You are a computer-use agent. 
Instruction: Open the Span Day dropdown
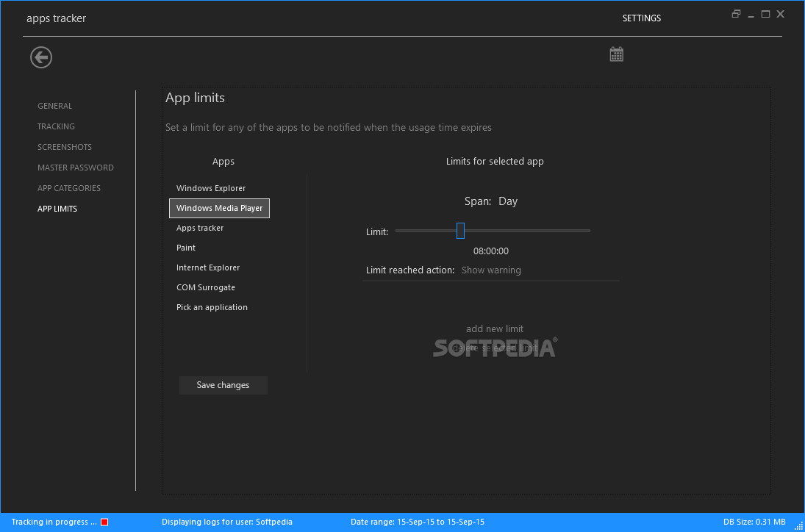(508, 201)
